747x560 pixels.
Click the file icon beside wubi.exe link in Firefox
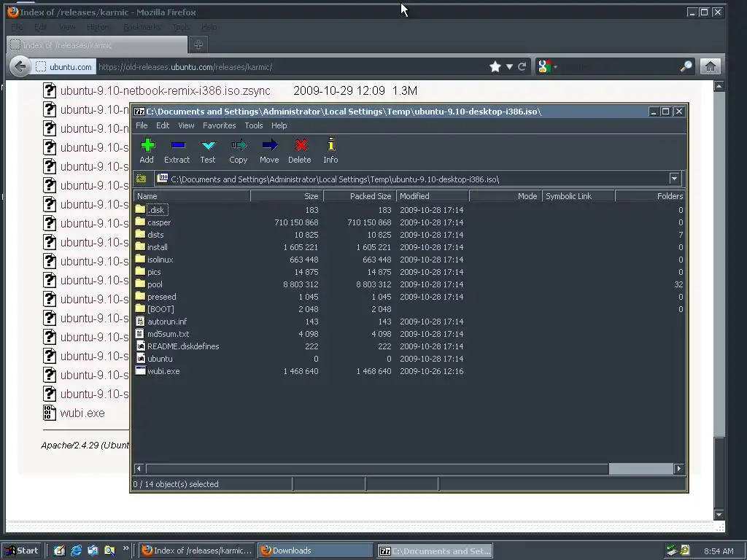coord(50,413)
